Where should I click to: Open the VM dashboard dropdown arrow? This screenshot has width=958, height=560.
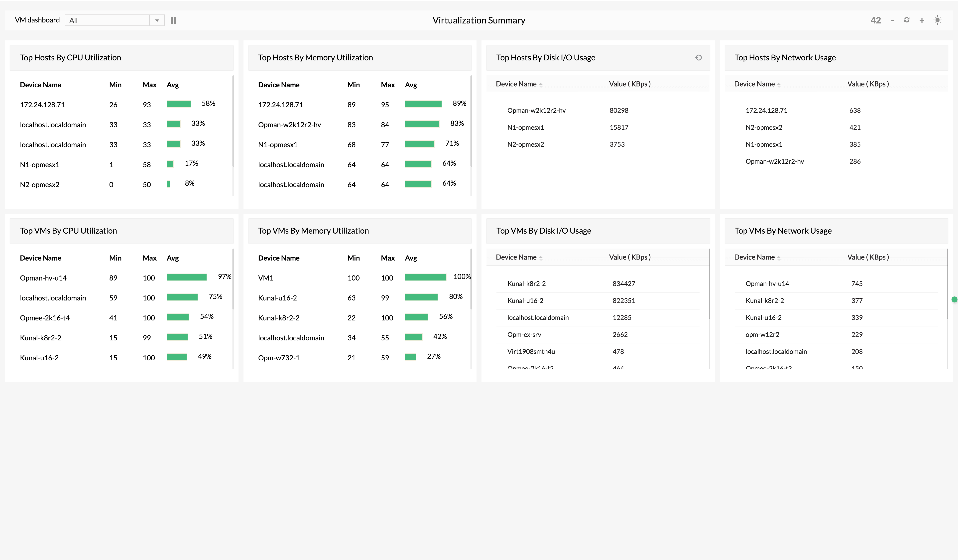(x=157, y=20)
